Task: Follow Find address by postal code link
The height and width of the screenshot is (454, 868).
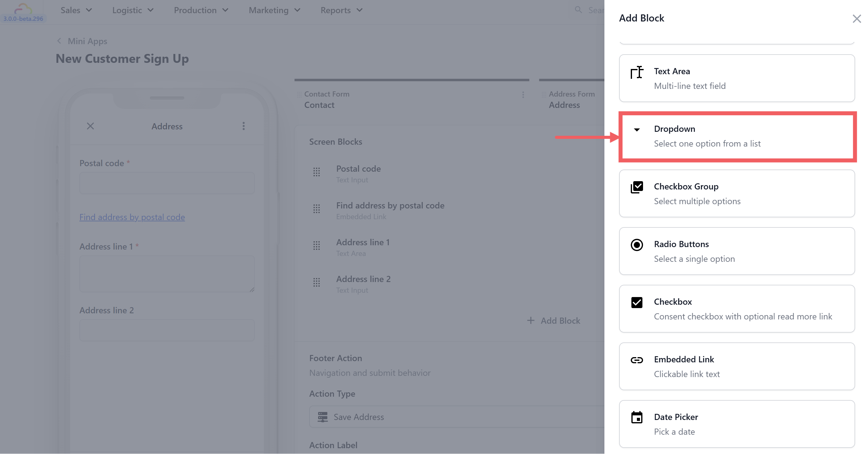Action: click(x=132, y=217)
